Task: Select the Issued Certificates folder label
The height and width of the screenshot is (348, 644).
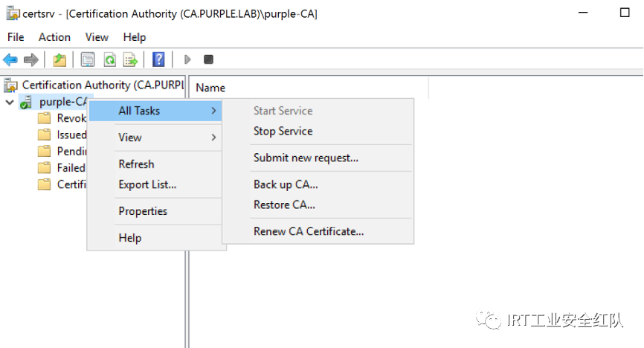Action: pos(72,135)
